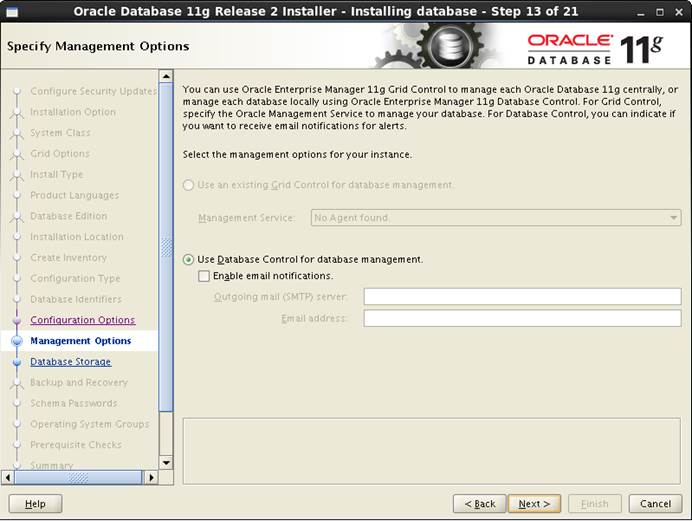Image resolution: width=692 pixels, height=521 pixels.
Task: Click the window menu icon in title bar
Action: click(x=12, y=11)
